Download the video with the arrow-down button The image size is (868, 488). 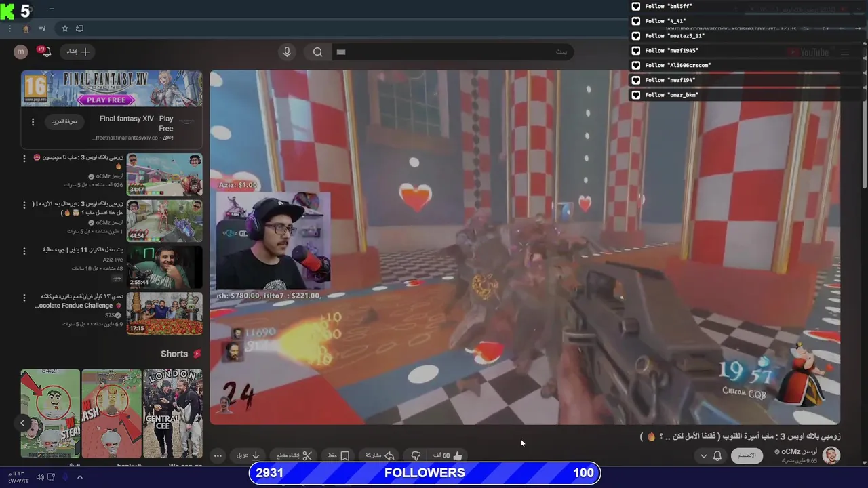249,455
